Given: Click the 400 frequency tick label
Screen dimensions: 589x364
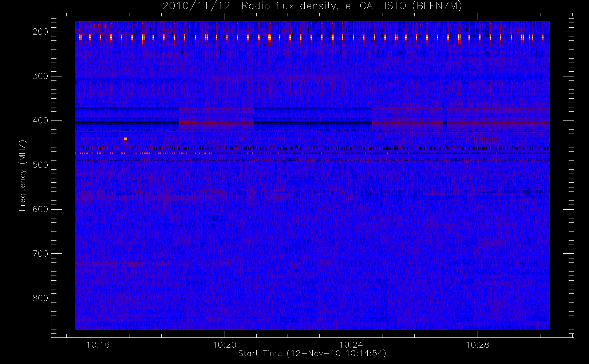Looking at the screenshot, I should coord(40,120).
